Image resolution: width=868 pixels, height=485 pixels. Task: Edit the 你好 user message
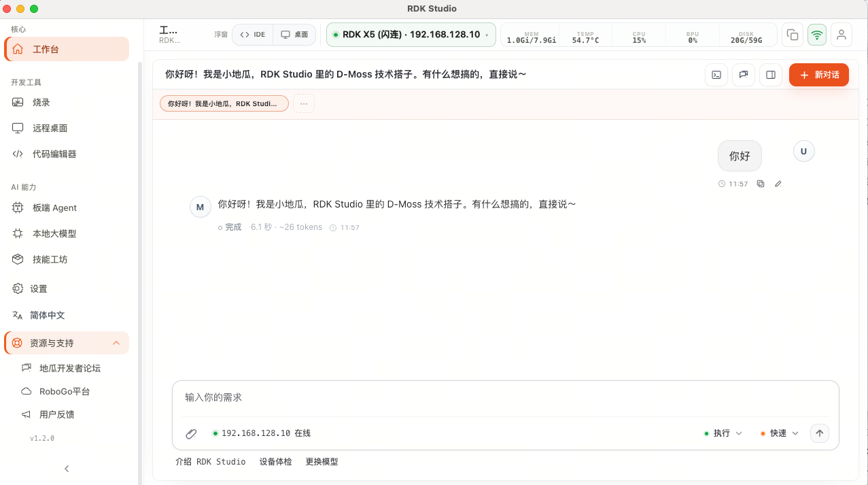(778, 184)
